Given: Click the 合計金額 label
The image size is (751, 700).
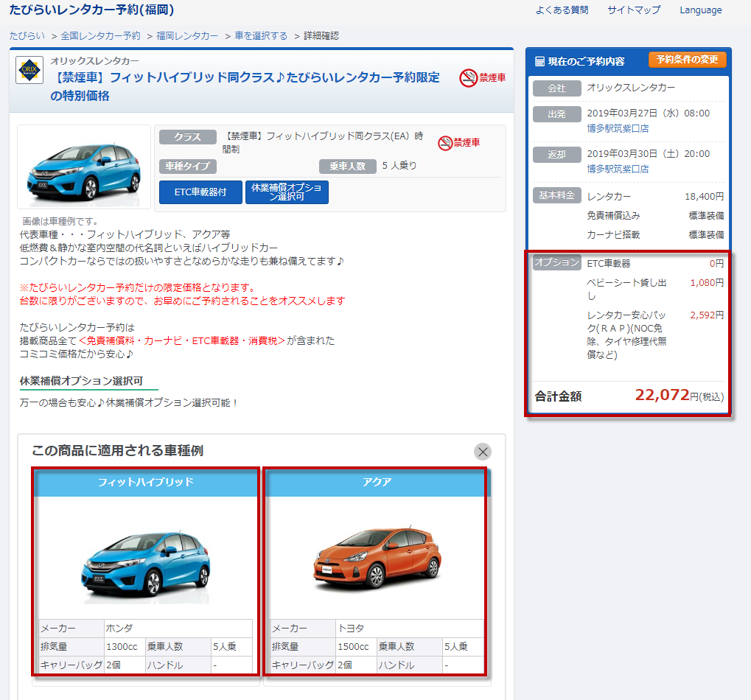Looking at the screenshot, I should point(559,396).
